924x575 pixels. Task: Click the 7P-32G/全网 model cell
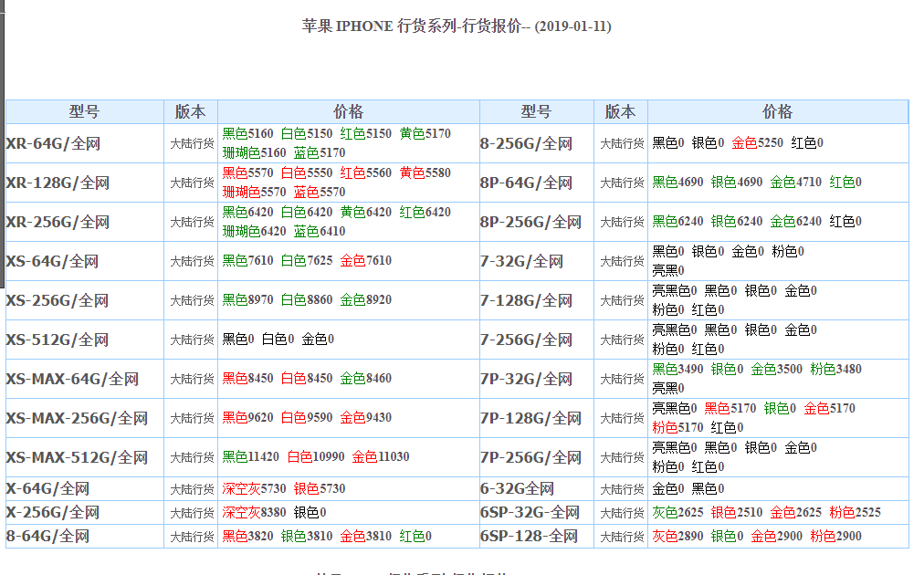(537, 379)
